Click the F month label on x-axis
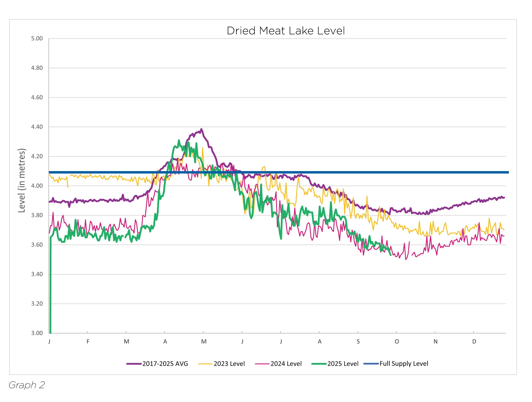Image resolution: width=532 pixels, height=402 pixels. [x=88, y=342]
